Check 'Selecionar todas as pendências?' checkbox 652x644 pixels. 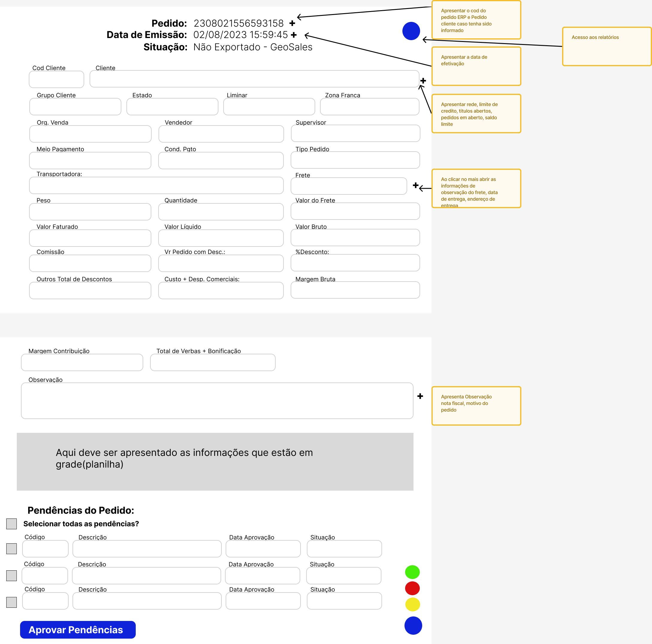coord(11,524)
